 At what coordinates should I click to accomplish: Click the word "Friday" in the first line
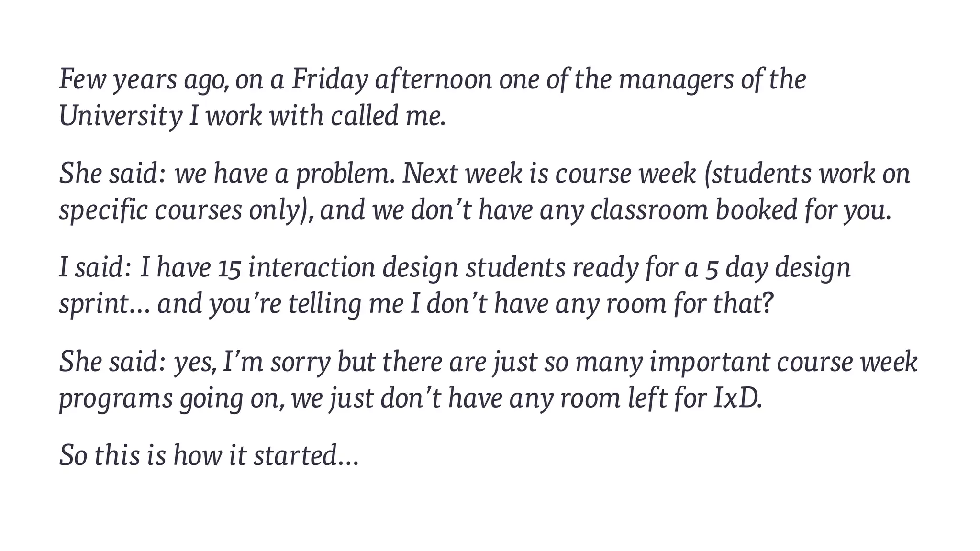pyautogui.click(x=330, y=80)
